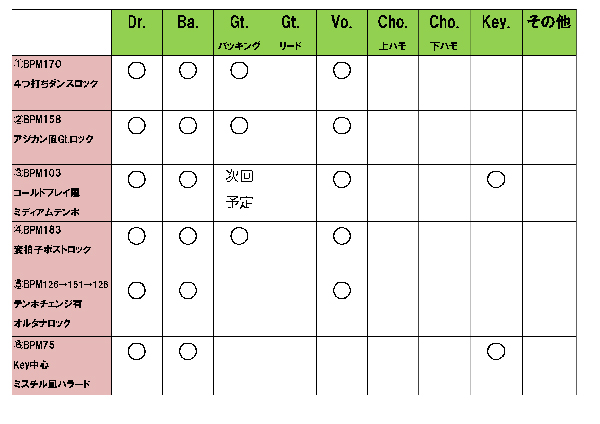Screen dimensions: 600x424
Task: Select the Key. circle in the BPM75 row
Action: point(494,351)
